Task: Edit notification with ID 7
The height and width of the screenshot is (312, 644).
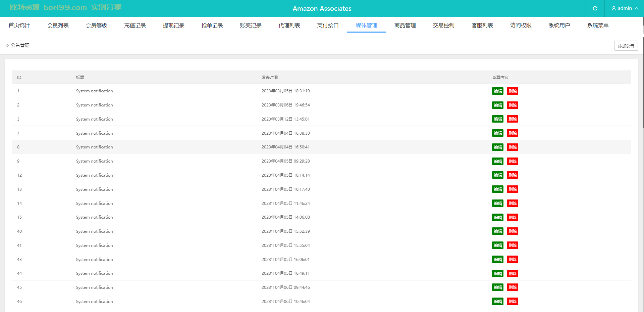Action: pos(498,133)
